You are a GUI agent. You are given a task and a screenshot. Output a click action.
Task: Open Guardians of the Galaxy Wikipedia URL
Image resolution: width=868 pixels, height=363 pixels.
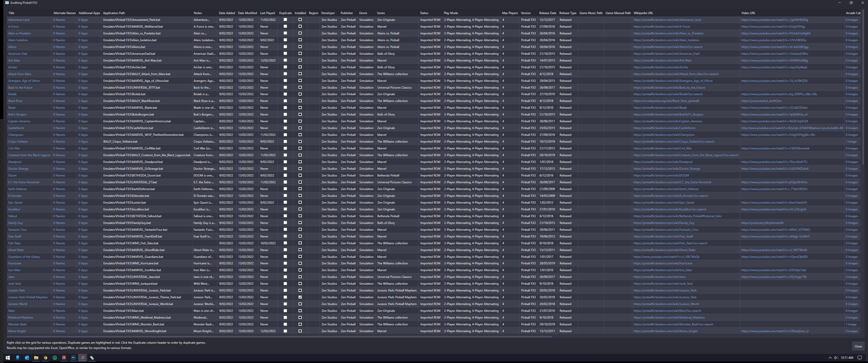(x=666, y=257)
